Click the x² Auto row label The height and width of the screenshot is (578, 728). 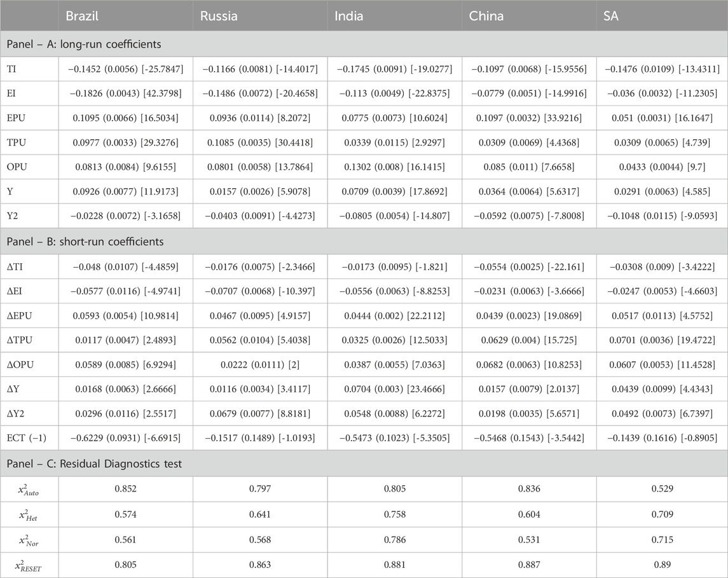coord(29,490)
